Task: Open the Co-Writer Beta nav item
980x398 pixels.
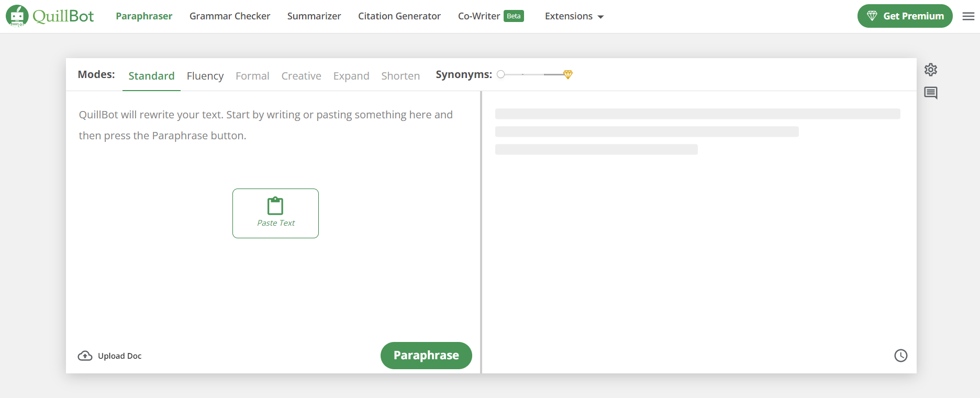Action: 491,16
